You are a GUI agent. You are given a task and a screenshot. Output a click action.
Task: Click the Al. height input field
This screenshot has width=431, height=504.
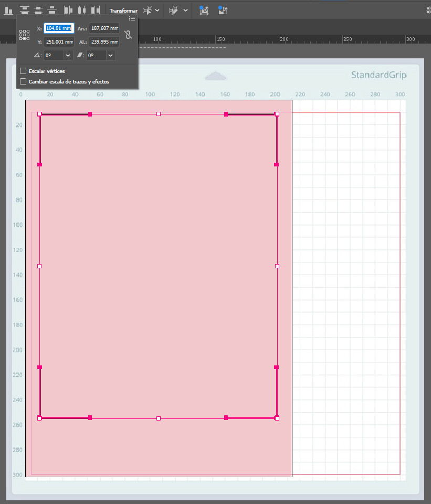pos(104,42)
